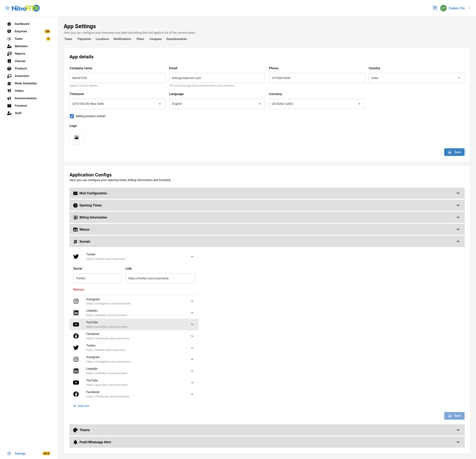This screenshot has width=476, height=459.
Task: Click the Settings gear in sidebar
Action: click(9, 453)
